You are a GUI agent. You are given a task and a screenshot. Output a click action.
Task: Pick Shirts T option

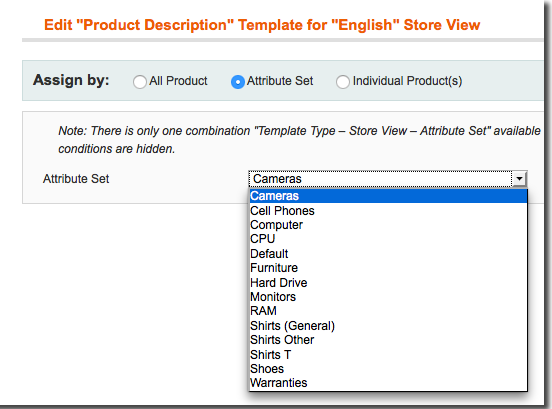388,354
